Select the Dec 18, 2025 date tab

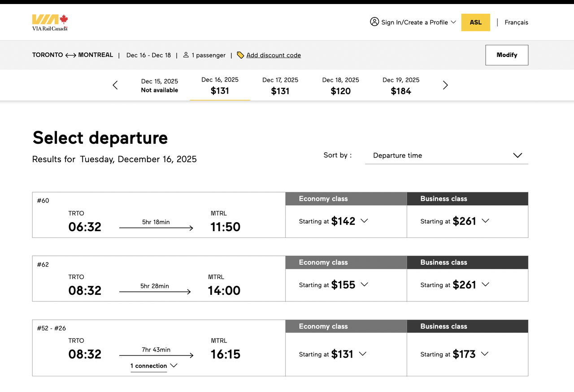(x=340, y=86)
